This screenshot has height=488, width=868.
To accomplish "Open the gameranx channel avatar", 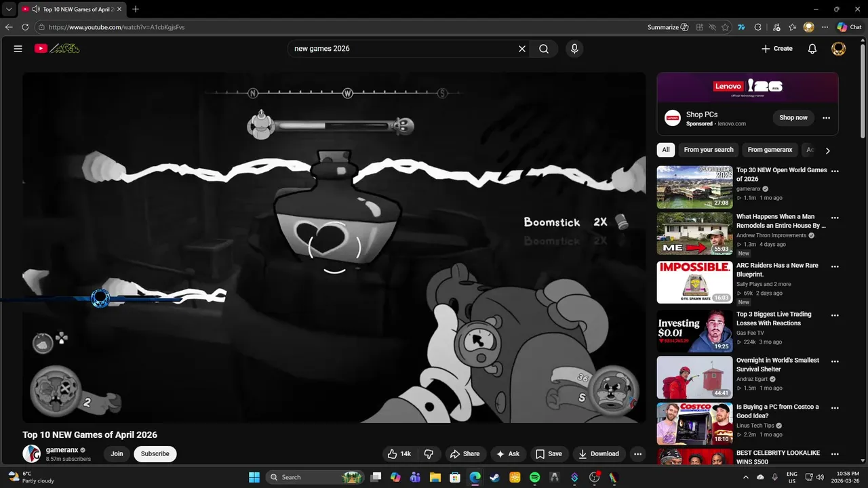I will tap(32, 454).
